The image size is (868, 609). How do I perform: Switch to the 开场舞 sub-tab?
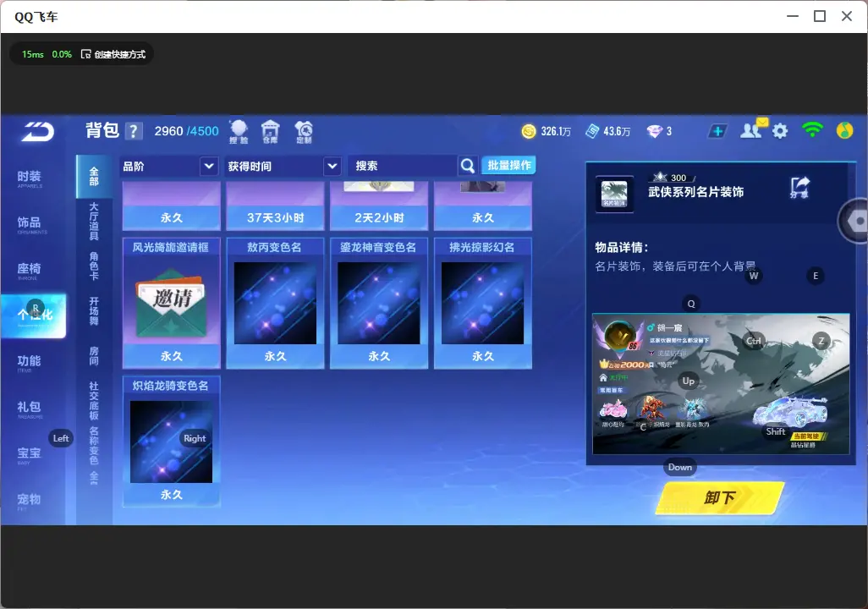point(94,311)
